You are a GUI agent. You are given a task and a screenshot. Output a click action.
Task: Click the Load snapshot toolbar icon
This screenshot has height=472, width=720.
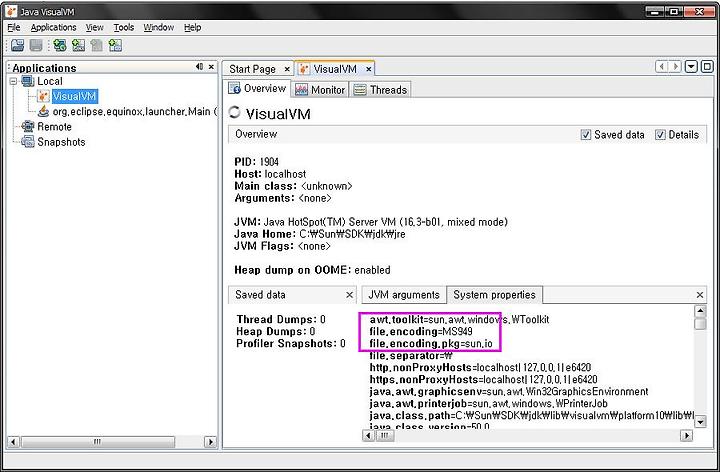coord(18,45)
